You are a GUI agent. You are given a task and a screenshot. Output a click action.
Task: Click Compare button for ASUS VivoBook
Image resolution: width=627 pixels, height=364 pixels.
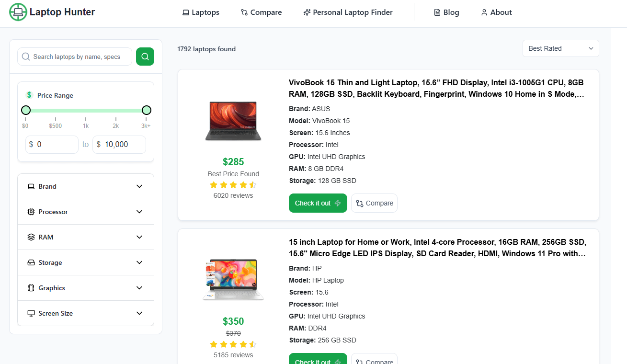tap(374, 203)
